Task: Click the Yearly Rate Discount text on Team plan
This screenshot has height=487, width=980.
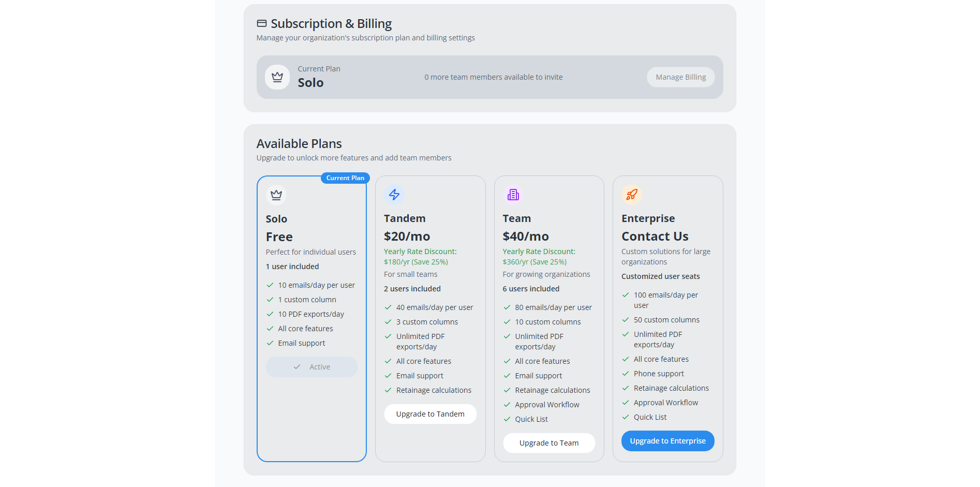Action: [x=539, y=256]
